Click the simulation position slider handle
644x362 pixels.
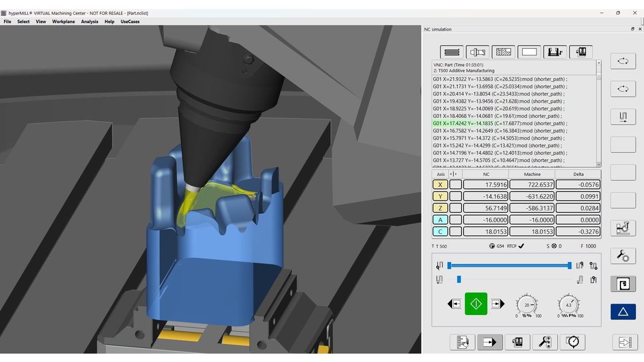click(458, 279)
